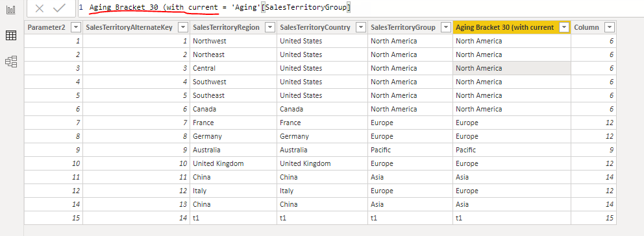The image size is (644, 236).
Task: Click t1 in the SalesTerritoryGroup column
Action: [x=410, y=218]
